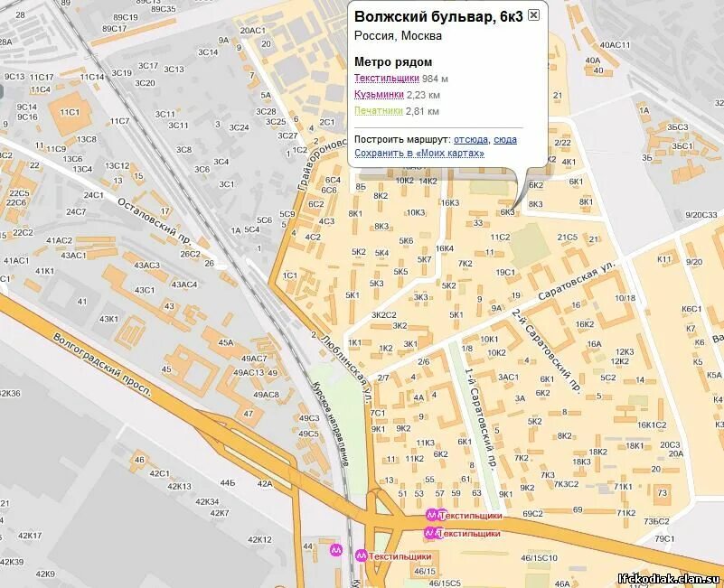Click the 2-й Саратовский пр. label

tap(547, 351)
